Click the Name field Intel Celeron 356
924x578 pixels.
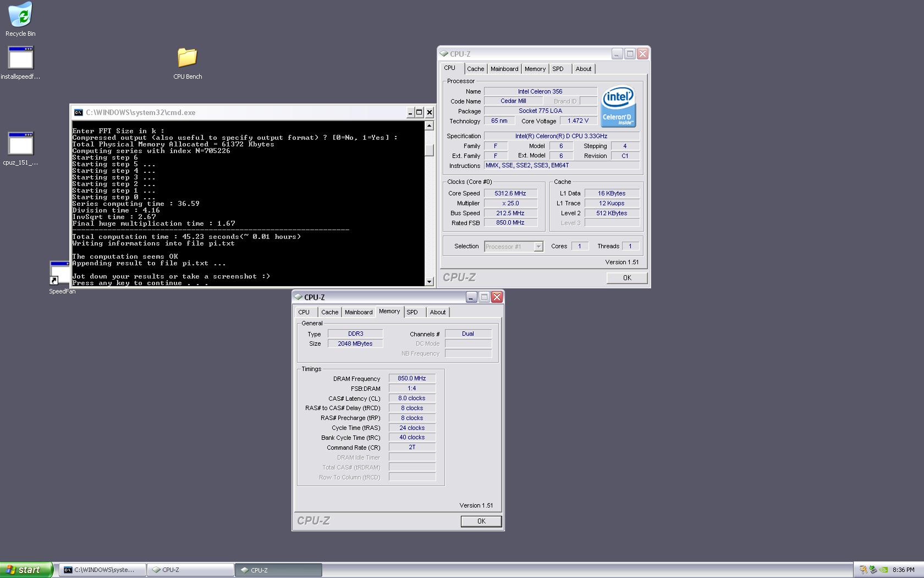[540, 91]
